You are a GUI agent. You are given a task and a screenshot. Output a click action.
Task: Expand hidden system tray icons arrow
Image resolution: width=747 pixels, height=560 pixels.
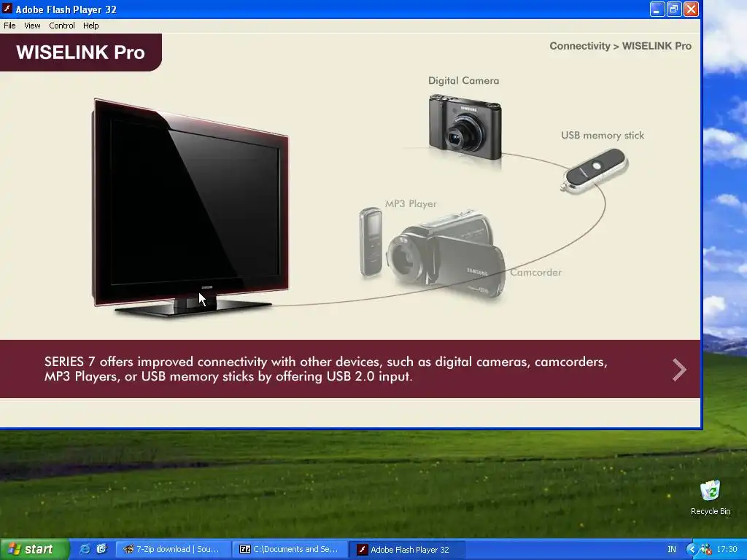692,550
